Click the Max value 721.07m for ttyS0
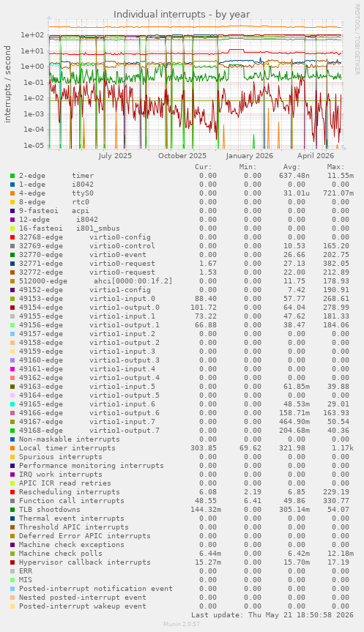This screenshot has width=364, height=632. coord(338,193)
